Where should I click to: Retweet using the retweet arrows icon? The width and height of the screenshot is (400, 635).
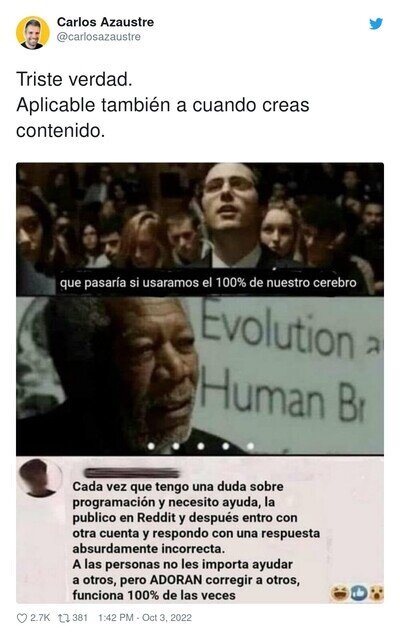pos(64,618)
